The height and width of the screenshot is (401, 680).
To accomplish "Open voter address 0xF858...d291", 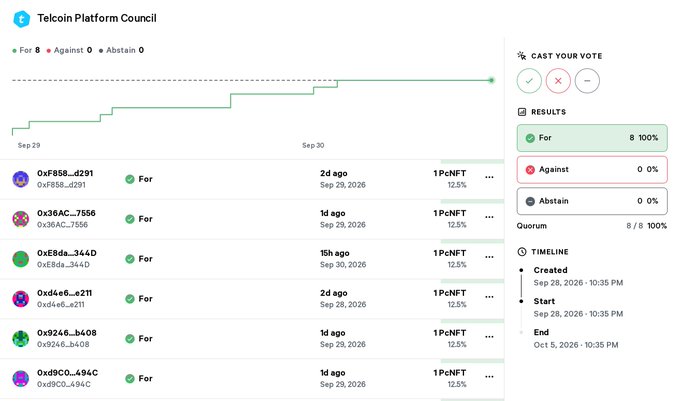I will tap(65, 173).
